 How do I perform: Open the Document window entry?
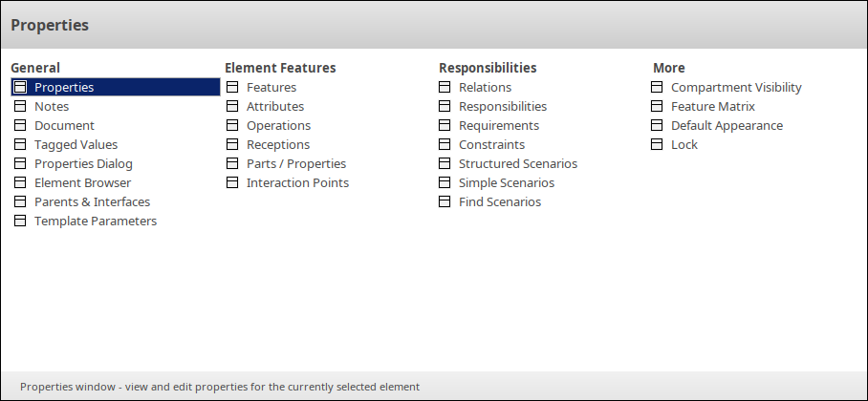(64, 125)
